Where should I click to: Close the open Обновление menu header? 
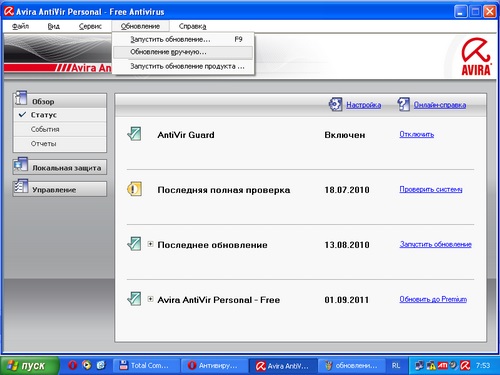140,26
